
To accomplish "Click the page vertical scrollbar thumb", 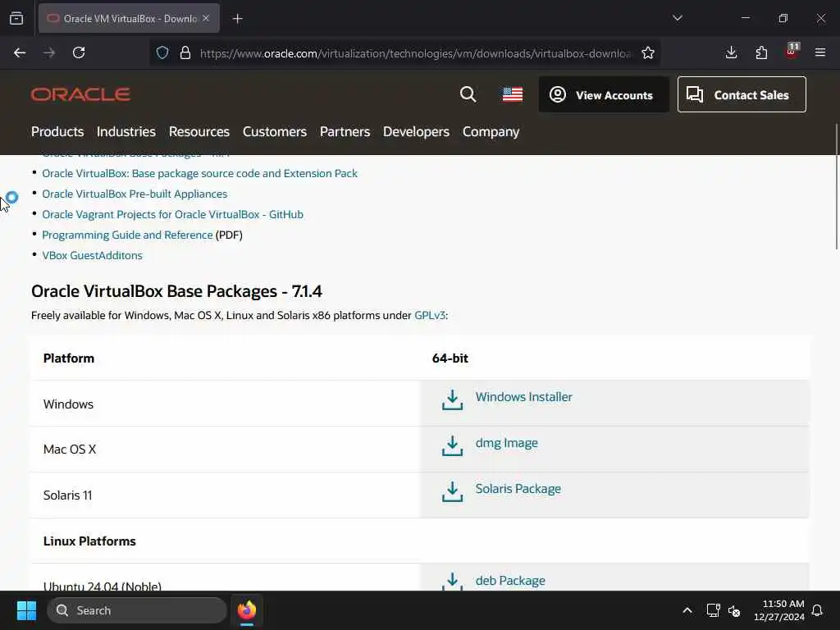I will click(836, 186).
